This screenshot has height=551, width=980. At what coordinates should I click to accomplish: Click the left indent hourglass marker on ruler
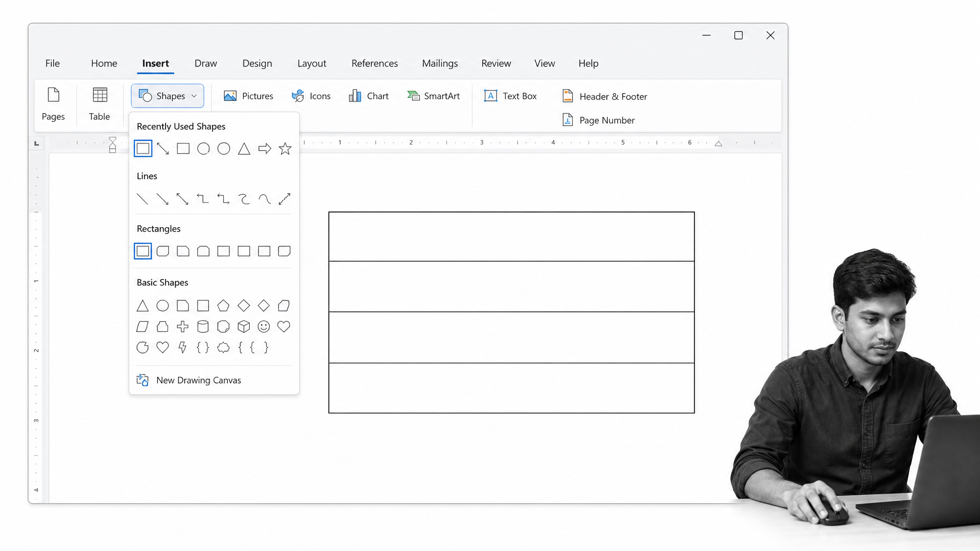pyautogui.click(x=112, y=144)
